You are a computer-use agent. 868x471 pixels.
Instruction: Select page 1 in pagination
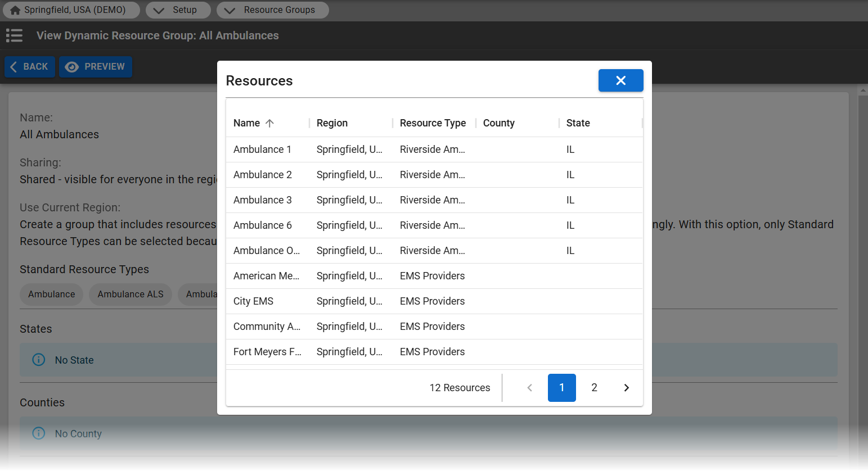pos(561,388)
